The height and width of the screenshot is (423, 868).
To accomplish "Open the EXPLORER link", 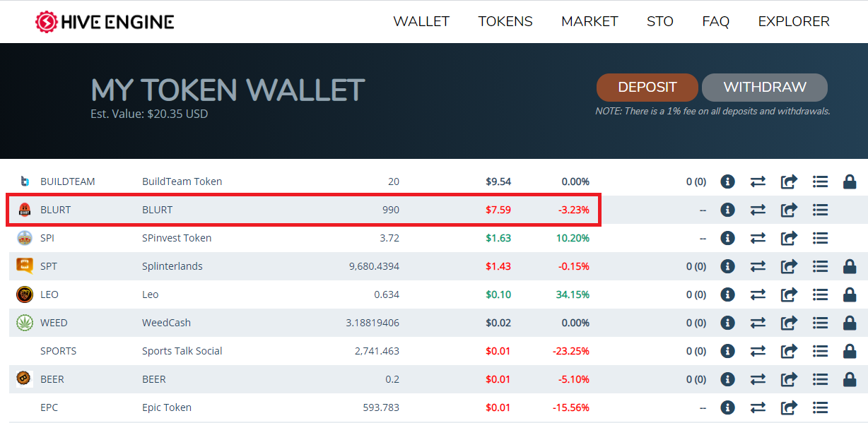I will click(x=794, y=22).
